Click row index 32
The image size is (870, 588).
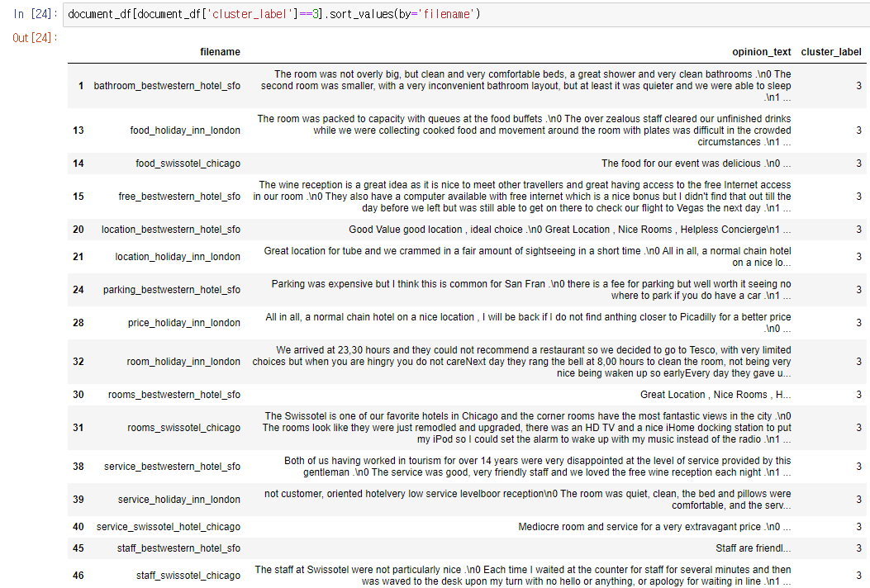(x=78, y=361)
